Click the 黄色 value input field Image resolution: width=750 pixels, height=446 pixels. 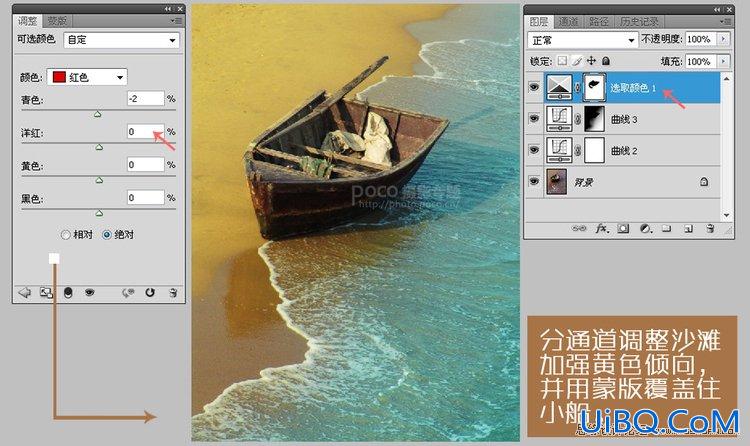click(x=146, y=165)
